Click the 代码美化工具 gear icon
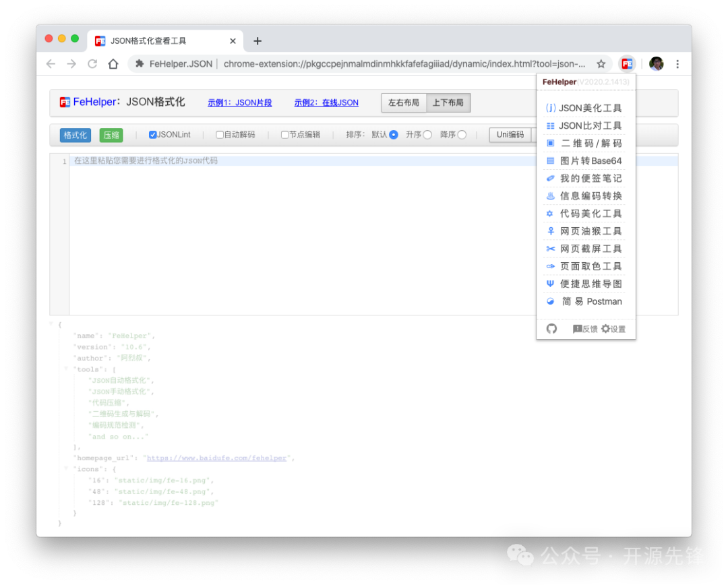728x585 pixels. [x=550, y=214]
